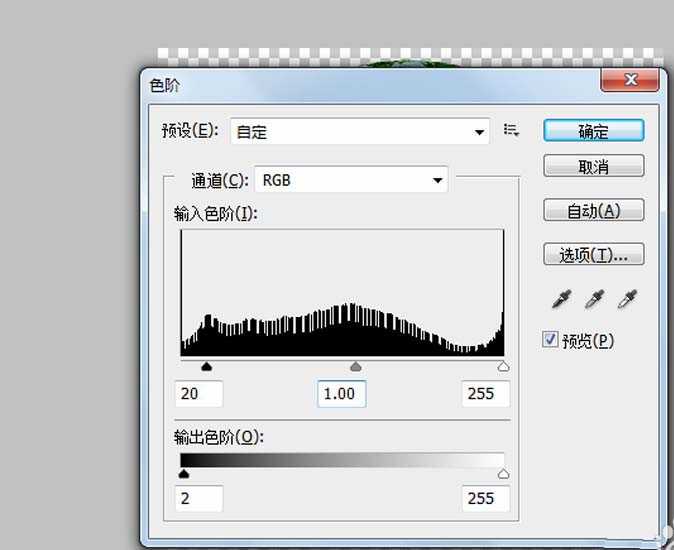Click the 确定 button to confirm
Image resolution: width=674 pixels, height=550 pixels.
pyautogui.click(x=593, y=131)
